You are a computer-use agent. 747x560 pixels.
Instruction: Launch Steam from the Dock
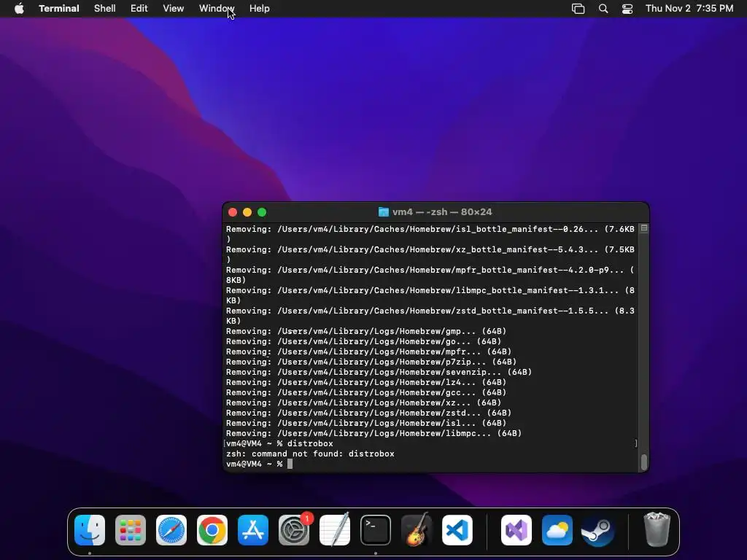[598, 530]
